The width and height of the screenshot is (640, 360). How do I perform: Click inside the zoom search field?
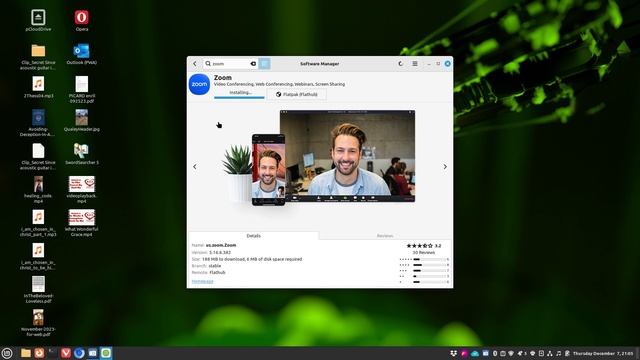230,64
